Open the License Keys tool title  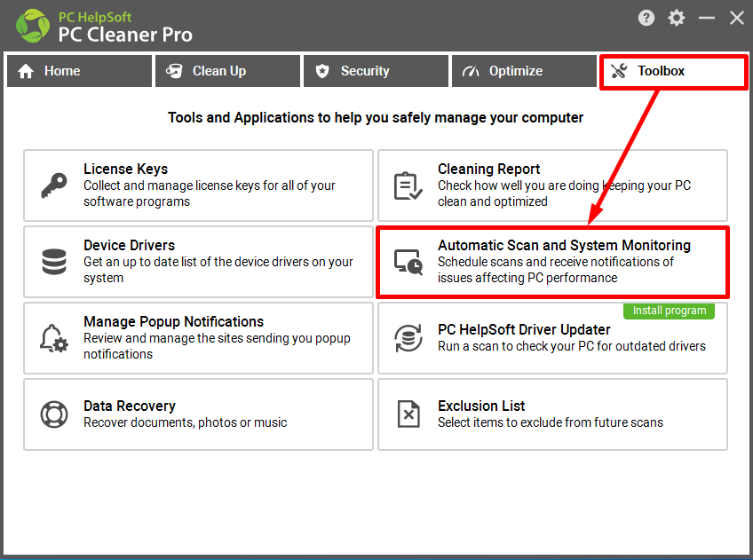[126, 169]
